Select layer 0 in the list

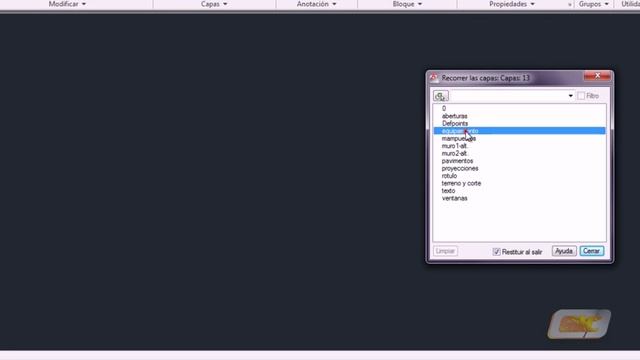[519, 109]
